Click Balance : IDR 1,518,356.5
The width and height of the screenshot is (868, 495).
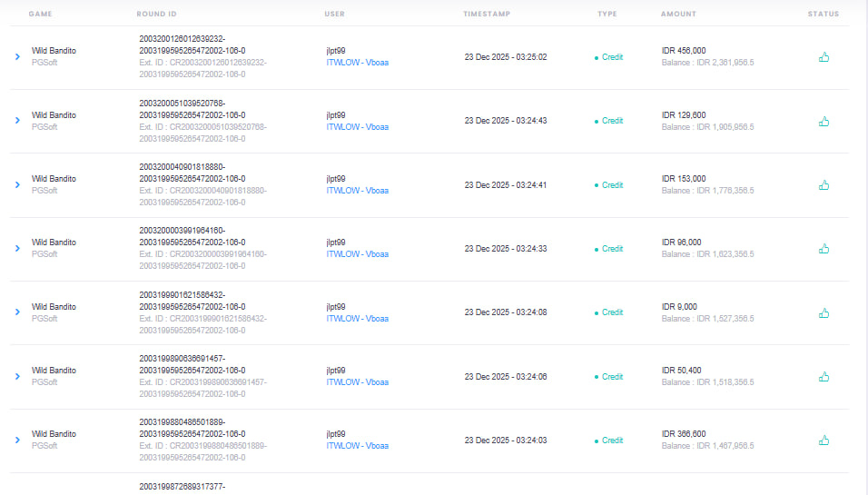click(x=707, y=382)
